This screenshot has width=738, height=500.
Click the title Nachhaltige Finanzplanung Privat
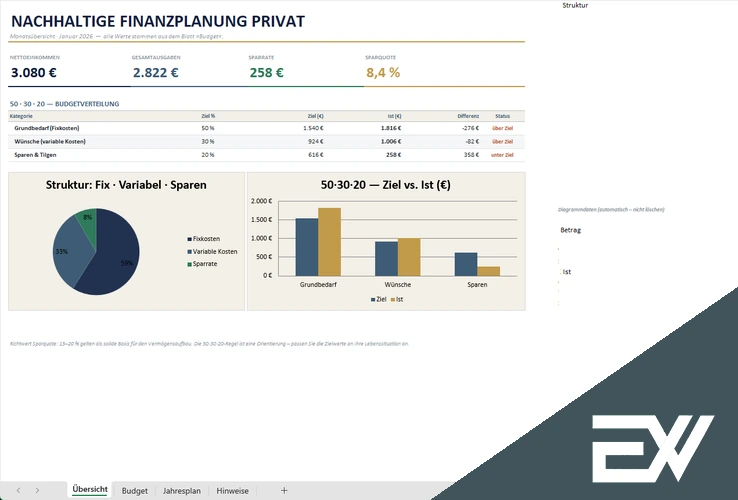pos(158,21)
